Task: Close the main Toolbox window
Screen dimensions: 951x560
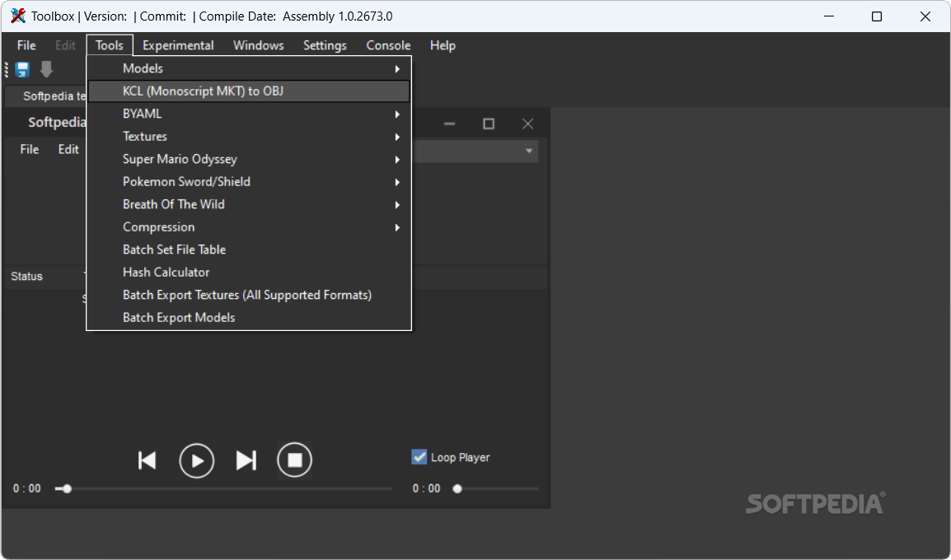Action: pos(925,16)
